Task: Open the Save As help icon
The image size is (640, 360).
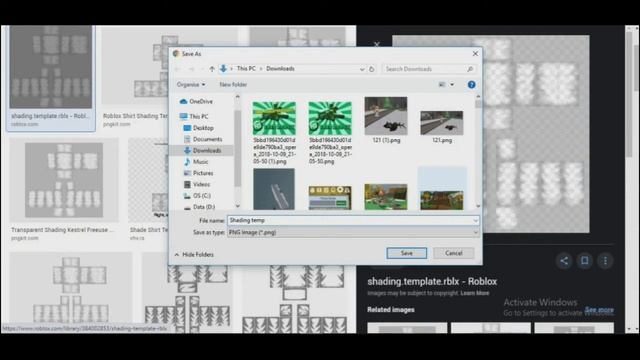Action: click(471, 84)
